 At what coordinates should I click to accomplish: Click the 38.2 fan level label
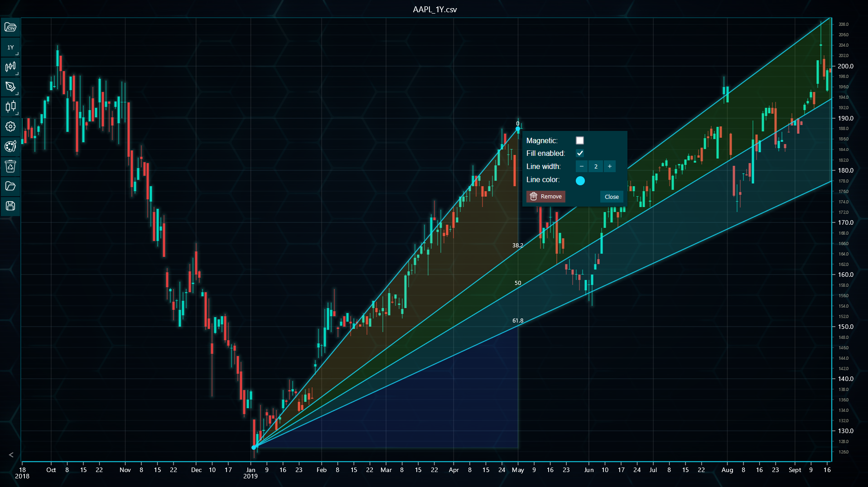518,245
